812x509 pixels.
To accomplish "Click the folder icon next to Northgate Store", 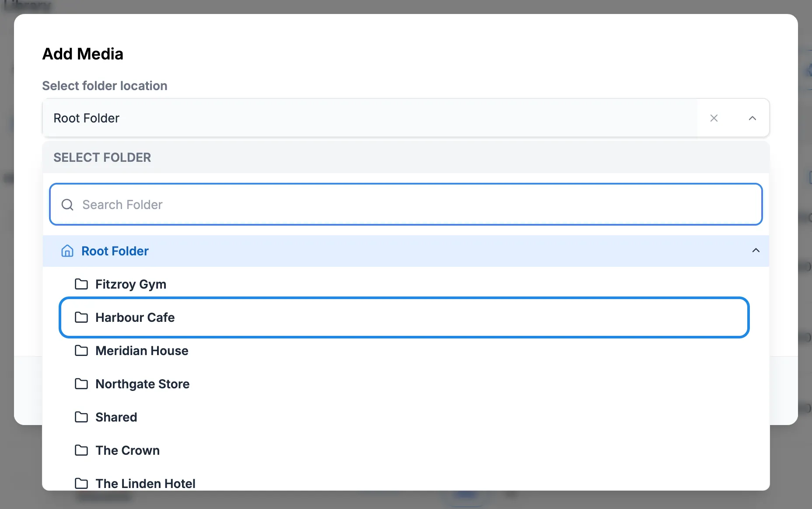I will click(81, 384).
